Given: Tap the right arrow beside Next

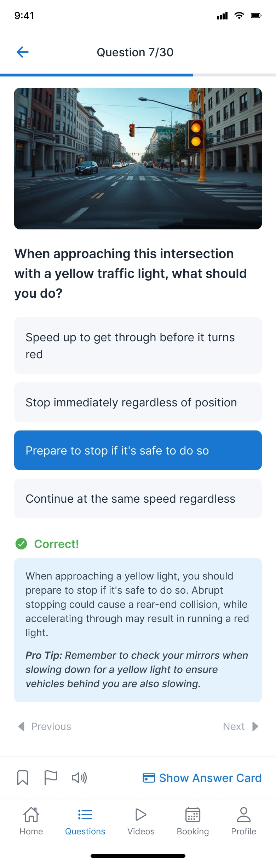Looking at the screenshot, I should [x=255, y=726].
